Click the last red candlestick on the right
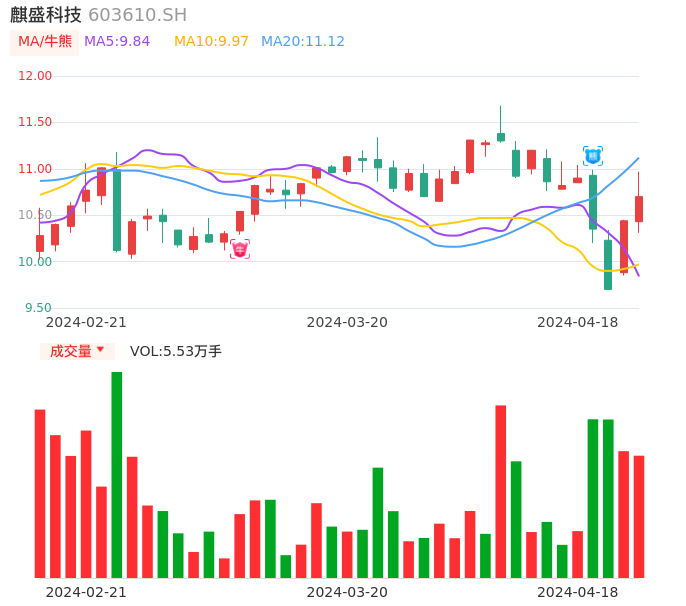Image resolution: width=686 pixels, height=606 pixels. (x=639, y=209)
